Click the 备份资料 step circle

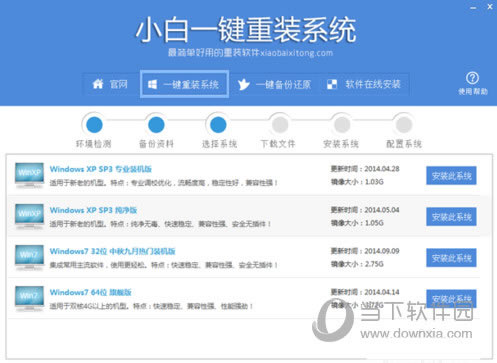pyautogui.click(x=156, y=125)
